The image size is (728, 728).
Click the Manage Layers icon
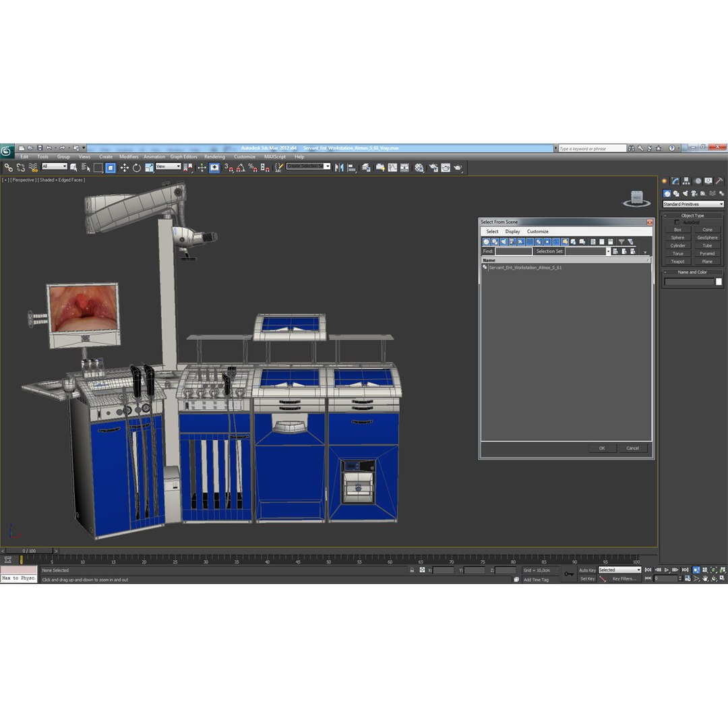366,168
